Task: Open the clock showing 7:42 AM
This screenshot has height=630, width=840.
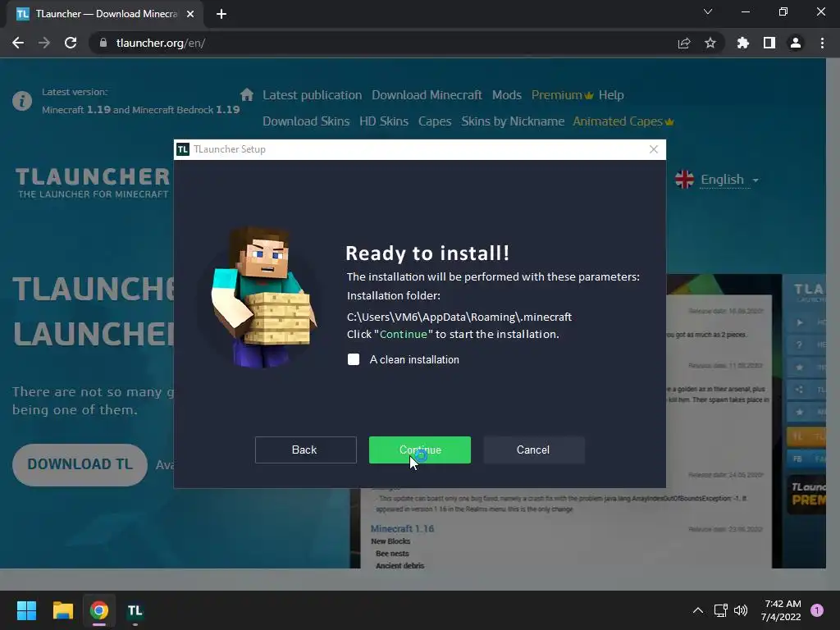Action: pyautogui.click(x=781, y=610)
